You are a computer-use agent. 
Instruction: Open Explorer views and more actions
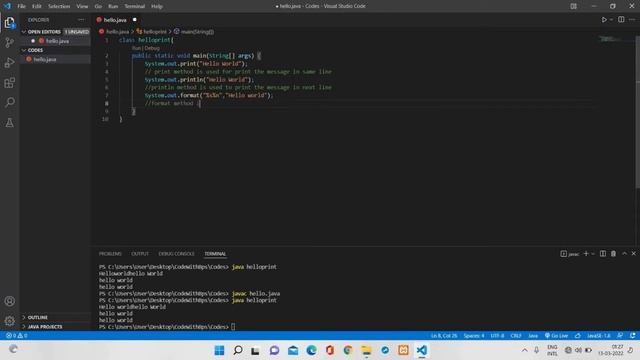coord(81,20)
